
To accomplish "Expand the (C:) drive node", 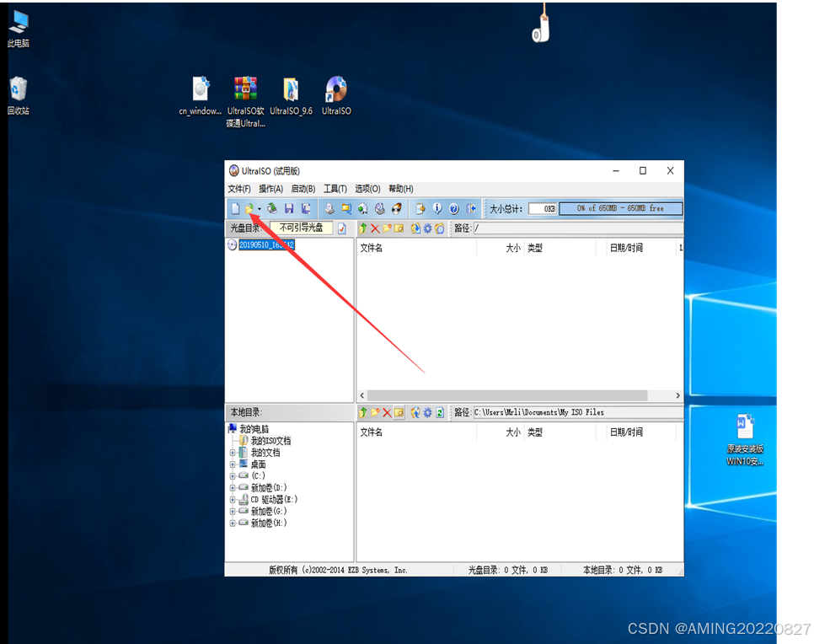I will pyautogui.click(x=232, y=475).
